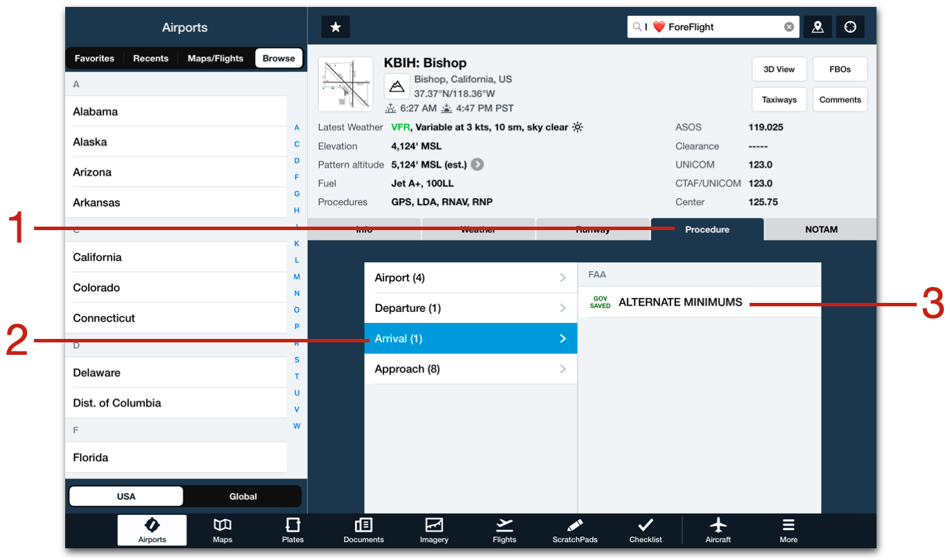Switch the region toggle to Global
Screen dimensions: 950x560
(243, 496)
